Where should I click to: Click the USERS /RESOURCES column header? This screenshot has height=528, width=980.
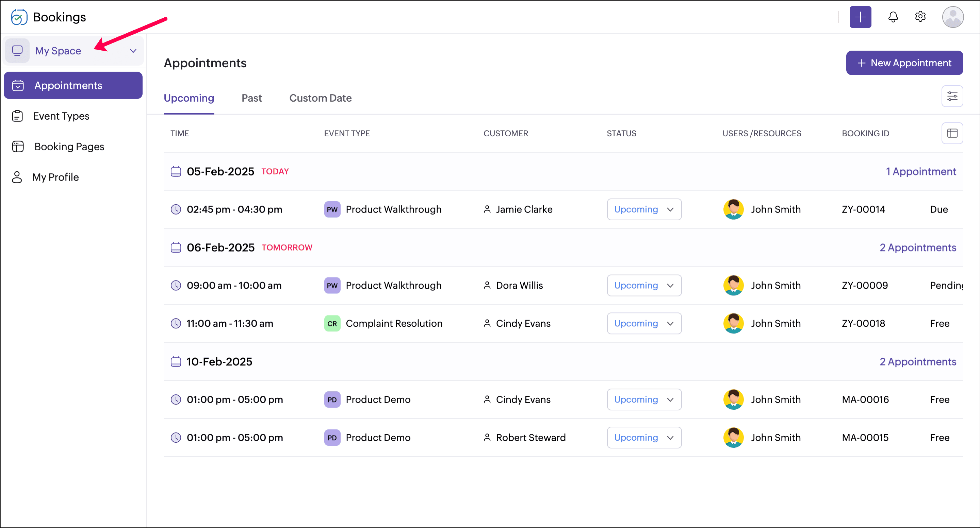762,133
